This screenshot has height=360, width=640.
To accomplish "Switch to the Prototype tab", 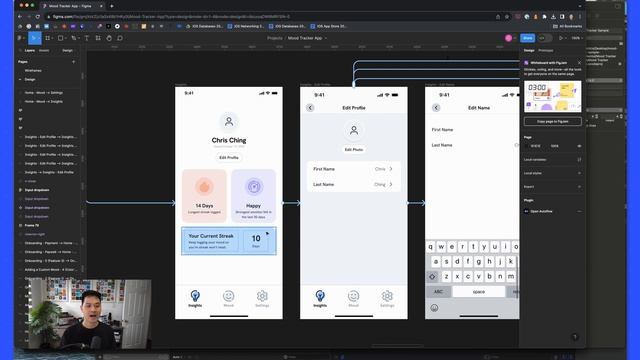I will (546, 51).
